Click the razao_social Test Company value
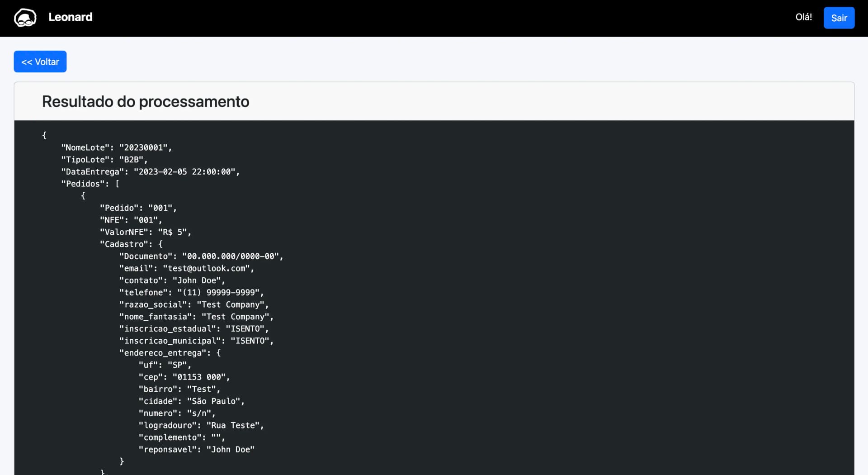 click(231, 304)
